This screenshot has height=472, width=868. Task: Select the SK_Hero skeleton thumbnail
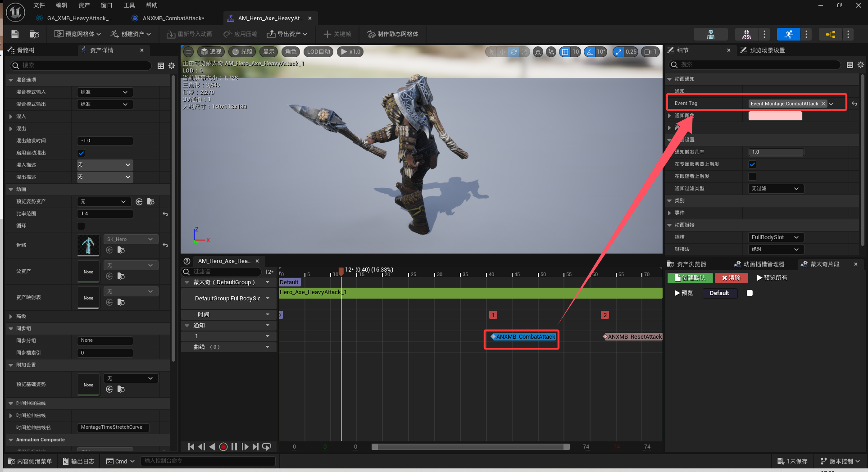point(88,245)
